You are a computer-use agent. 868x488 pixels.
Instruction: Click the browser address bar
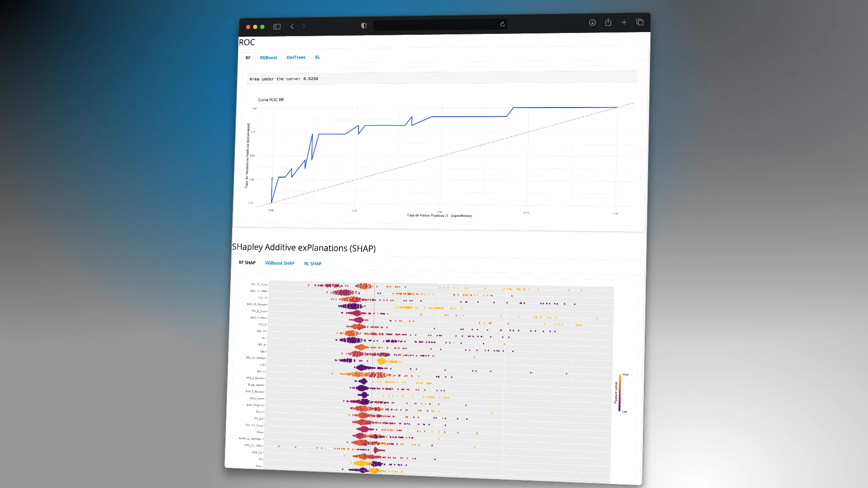coord(434,25)
